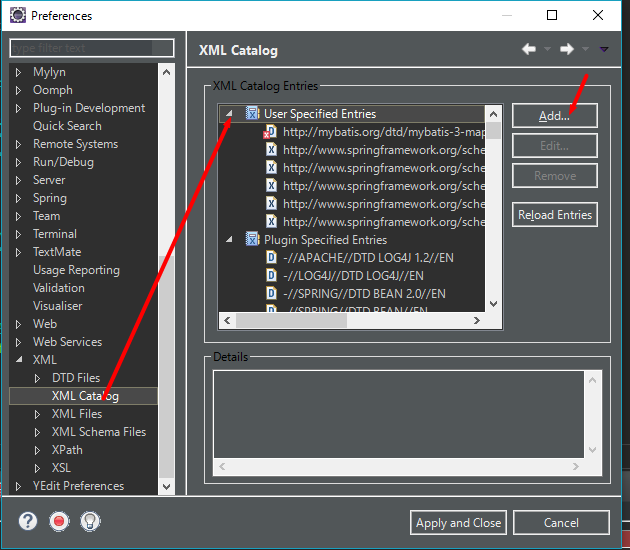Expand the XSL node
This screenshot has width=630, height=550.
37,468
